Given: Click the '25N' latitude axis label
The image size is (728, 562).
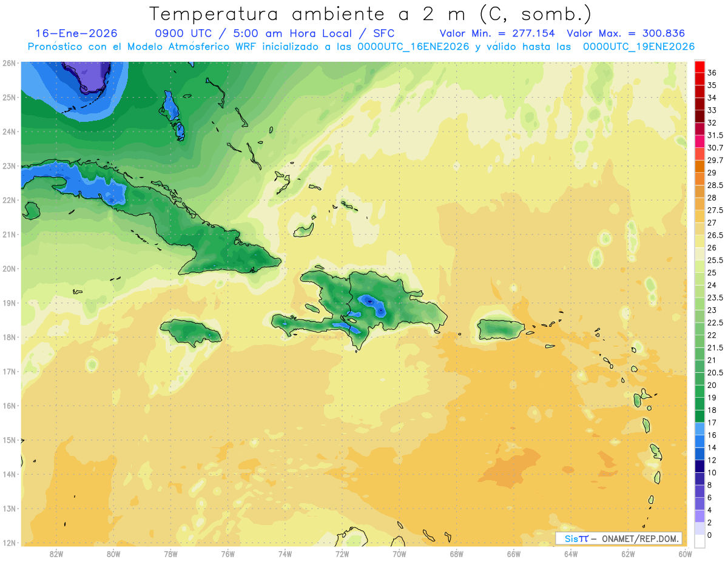Looking at the screenshot, I should [x=8, y=97].
